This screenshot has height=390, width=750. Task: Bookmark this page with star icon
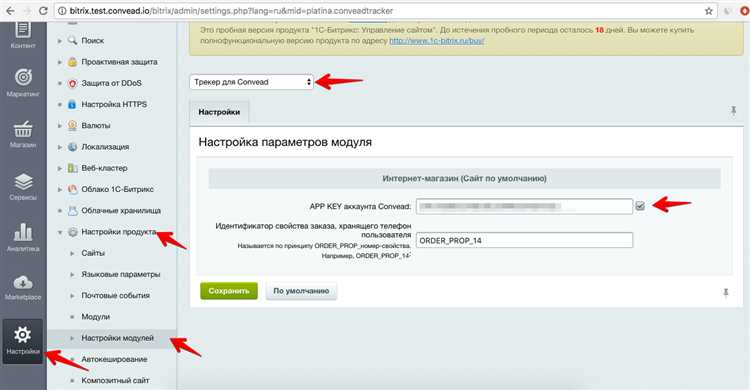[x=709, y=11]
